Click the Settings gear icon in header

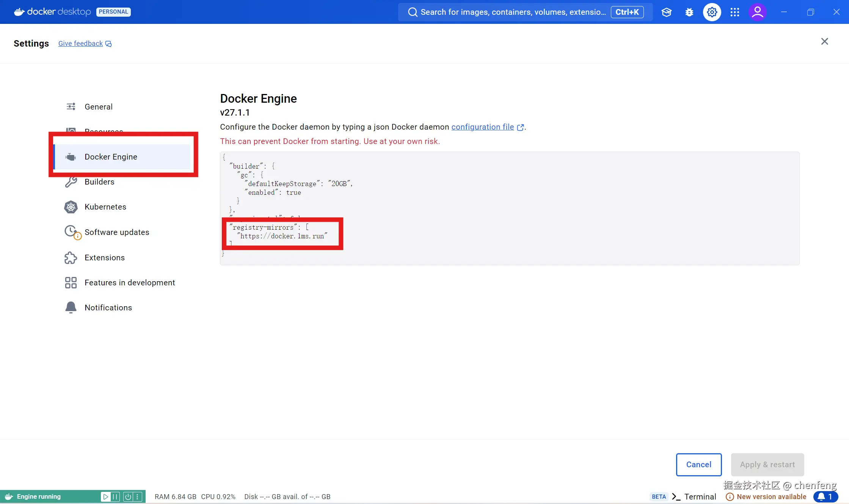pyautogui.click(x=712, y=12)
